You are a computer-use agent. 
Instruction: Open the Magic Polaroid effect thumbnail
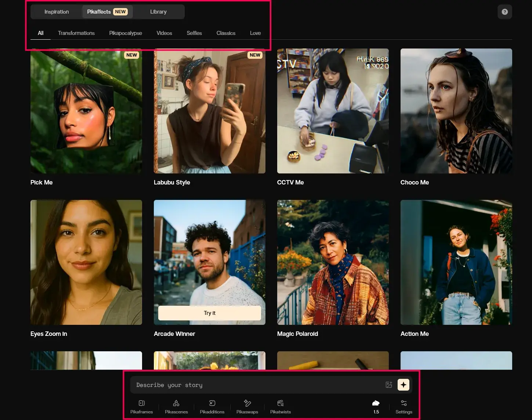click(333, 262)
